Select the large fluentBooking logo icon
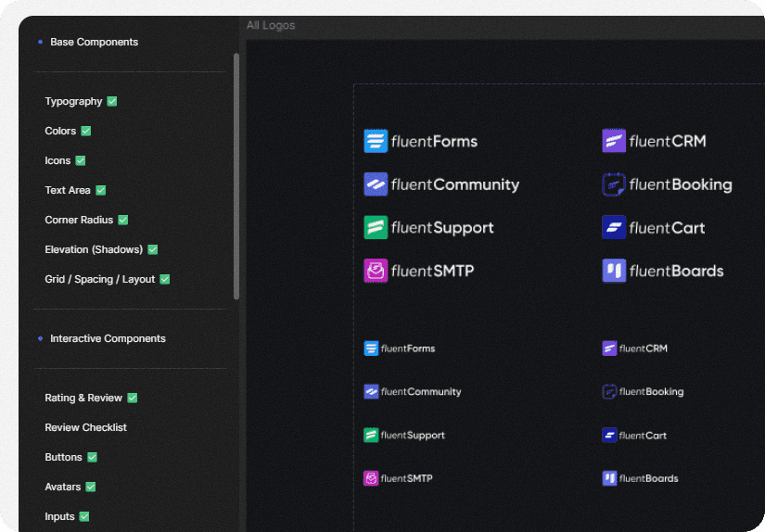 coord(614,184)
